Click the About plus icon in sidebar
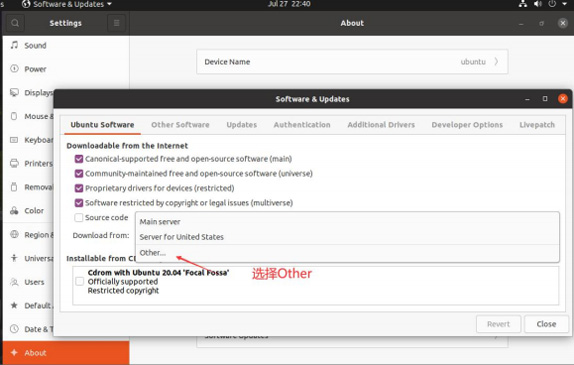The width and height of the screenshot is (574, 365). pyautogui.click(x=14, y=353)
